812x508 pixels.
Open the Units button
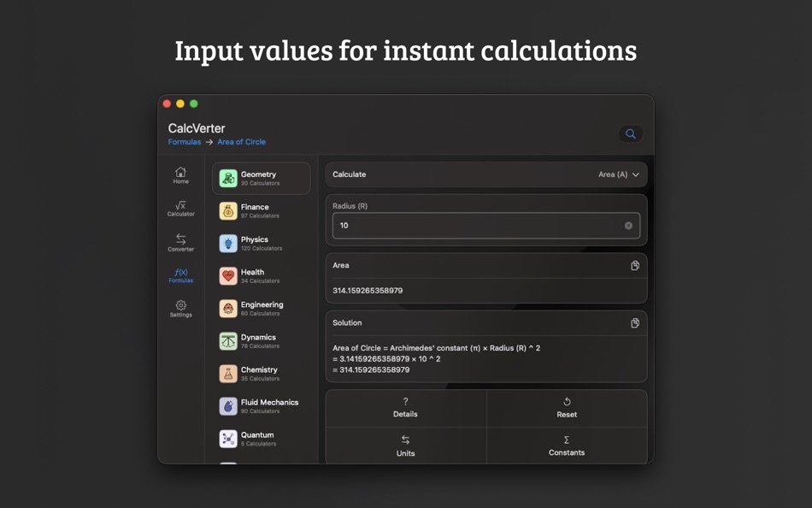pyautogui.click(x=405, y=446)
